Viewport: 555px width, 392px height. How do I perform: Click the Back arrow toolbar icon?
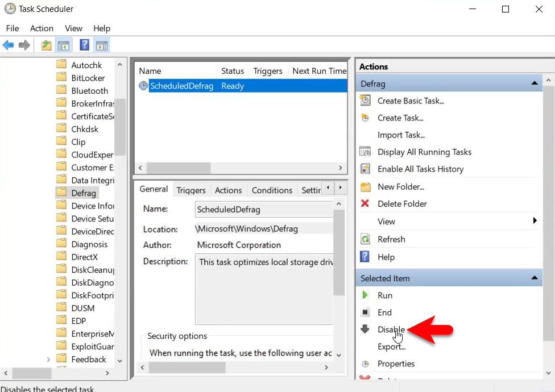coord(8,45)
